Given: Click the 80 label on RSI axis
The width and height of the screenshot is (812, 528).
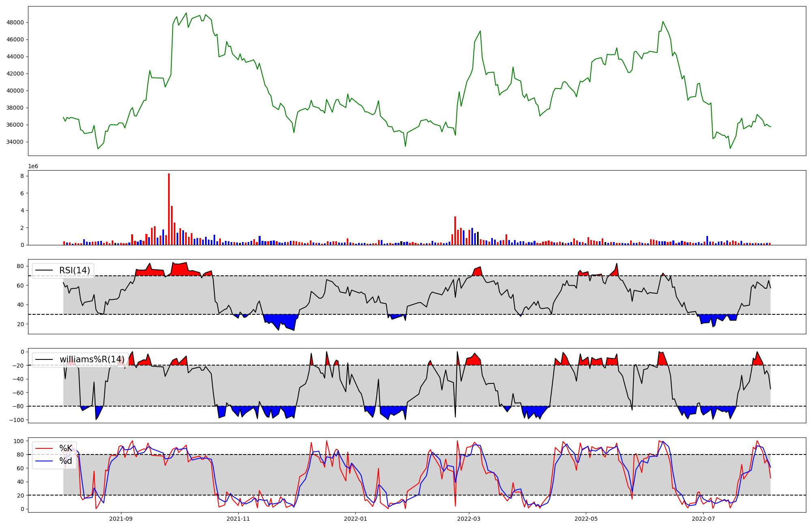Looking at the screenshot, I should click(x=20, y=266).
